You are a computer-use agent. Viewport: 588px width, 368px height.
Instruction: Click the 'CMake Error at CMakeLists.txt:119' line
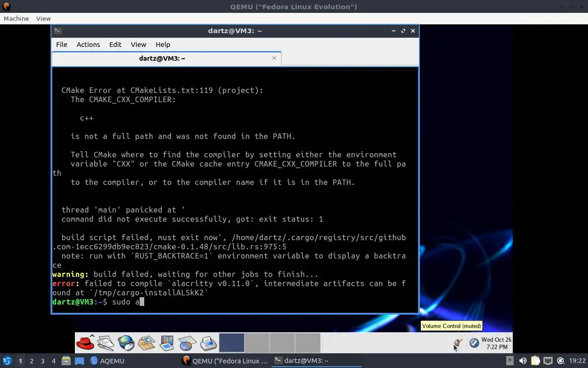pyautogui.click(x=162, y=90)
